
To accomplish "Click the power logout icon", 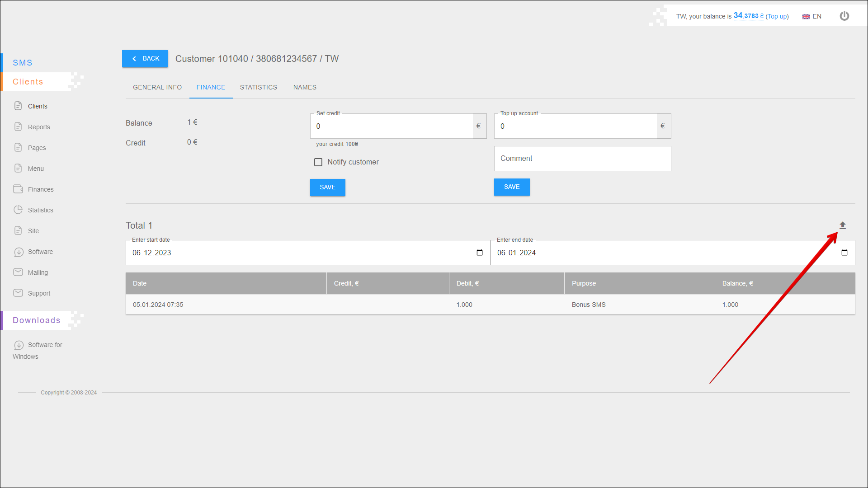I will click(844, 16).
